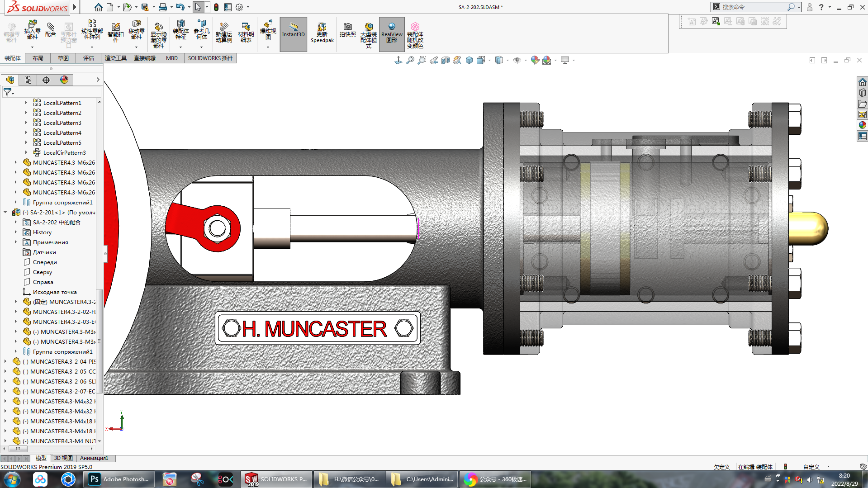Click the Windows Start button
868x488 pixels.
(12, 479)
